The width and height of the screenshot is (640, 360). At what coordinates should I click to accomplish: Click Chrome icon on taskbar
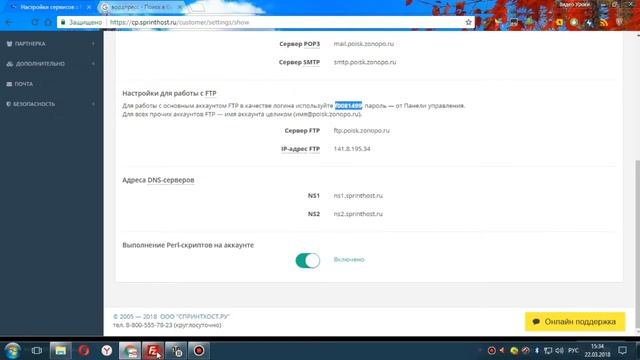click(x=130, y=351)
